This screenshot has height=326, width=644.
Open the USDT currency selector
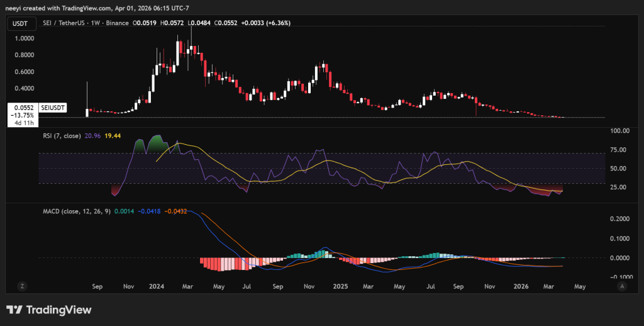point(21,23)
